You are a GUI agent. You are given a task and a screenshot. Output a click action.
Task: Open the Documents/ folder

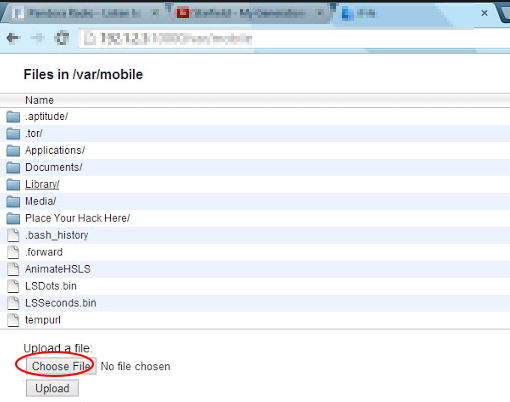tap(54, 167)
